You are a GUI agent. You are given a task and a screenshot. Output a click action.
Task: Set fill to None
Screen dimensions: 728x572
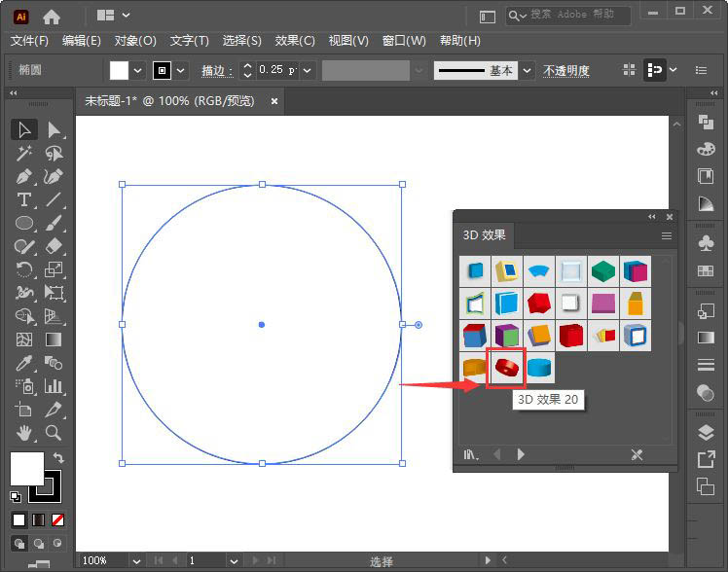pyautogui.click(x=57, y=519)
